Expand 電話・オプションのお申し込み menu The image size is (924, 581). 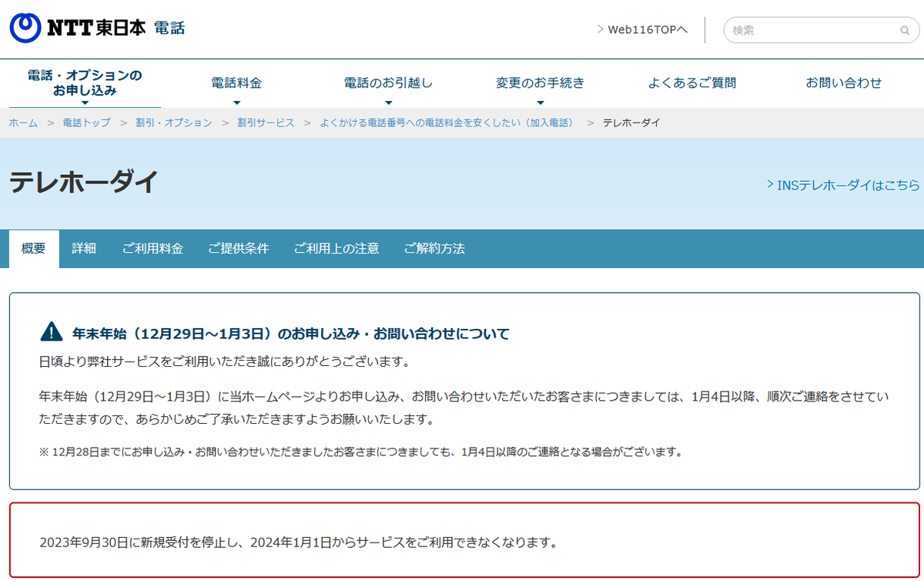[x=85, y=83]
